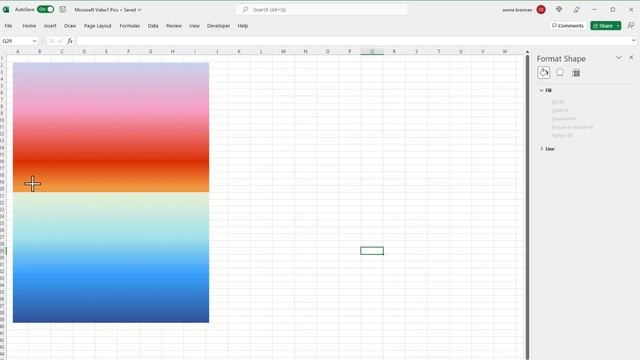Click the Cancel X icon in the formula bar
Screen dimensions: 640x360
click(x=51, y=41)
